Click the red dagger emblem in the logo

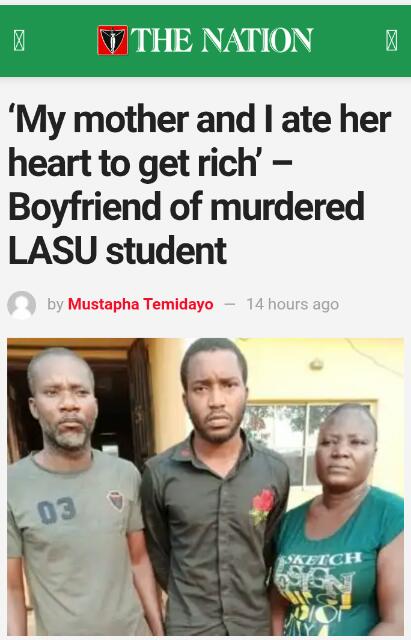[113, 40]
